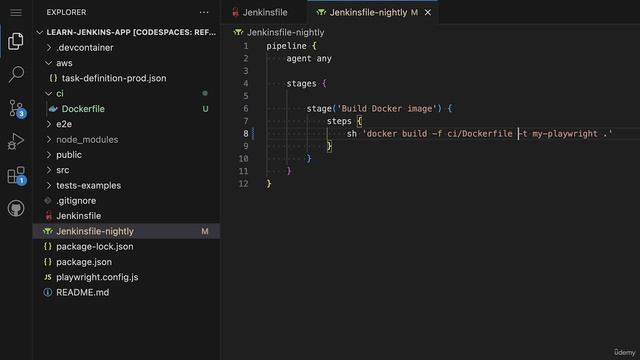The height and width of the screenshot is (360, 640).
Task: Open Explorer's more actions ellipsis menu
Action: coord(204,13)
